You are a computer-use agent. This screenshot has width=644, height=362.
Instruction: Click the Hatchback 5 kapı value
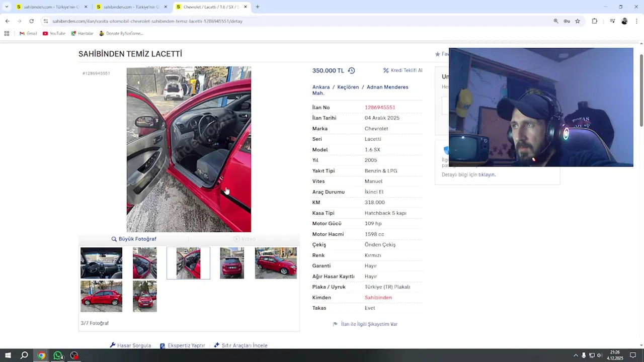pos(385,213)
